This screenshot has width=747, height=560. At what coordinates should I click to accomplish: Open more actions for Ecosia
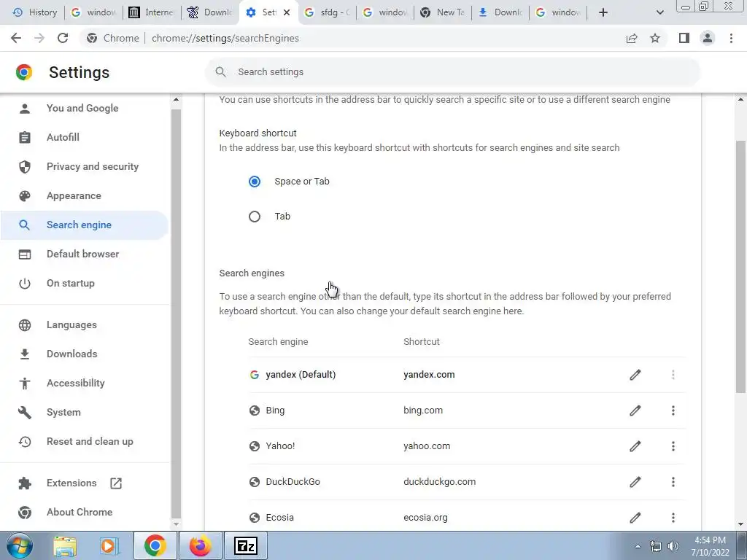click(673, 518)
